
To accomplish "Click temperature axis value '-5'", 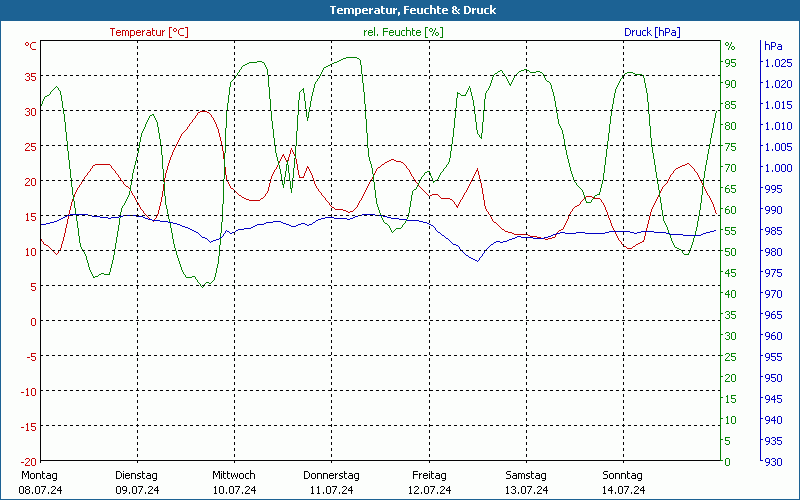I will point(31,356).
